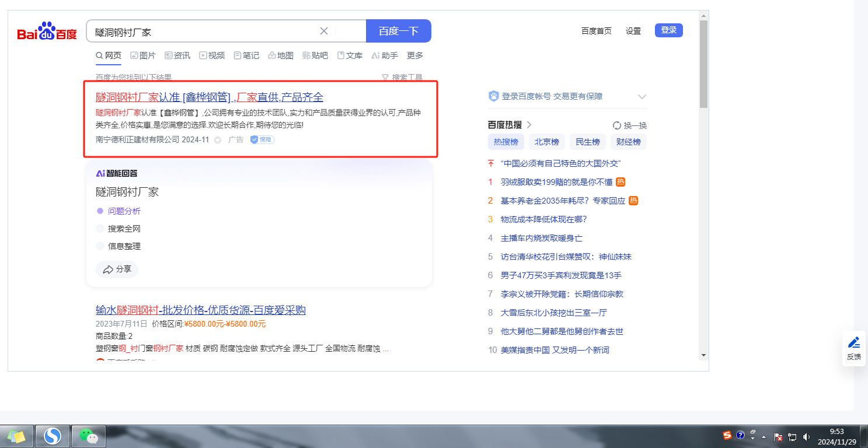Click the scrollbar down arrow
This screenshot has width=868, height=448.
(x=703, y=355)
